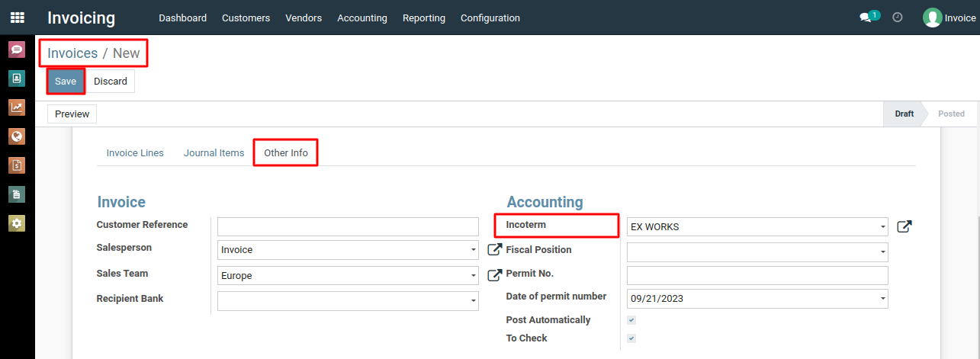Open the apps grid menu icon
The width and height of the screenshot is (980, 359).
[x=17, y=18]
